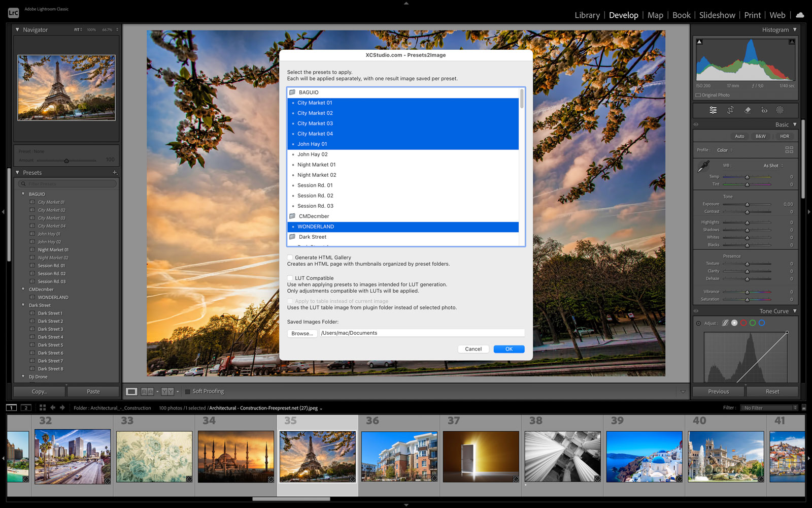The width and height of the screenshot is (812, 508).
Task: Check the LUT Compatible option
Action: coord(290,278)
